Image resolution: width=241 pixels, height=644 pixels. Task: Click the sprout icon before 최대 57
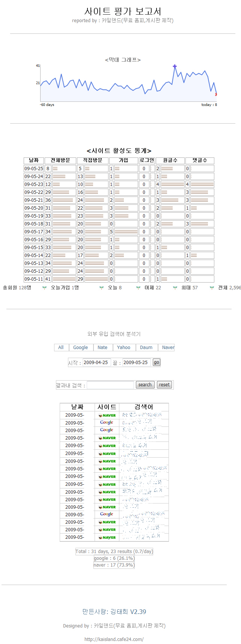tap(175, 288)
